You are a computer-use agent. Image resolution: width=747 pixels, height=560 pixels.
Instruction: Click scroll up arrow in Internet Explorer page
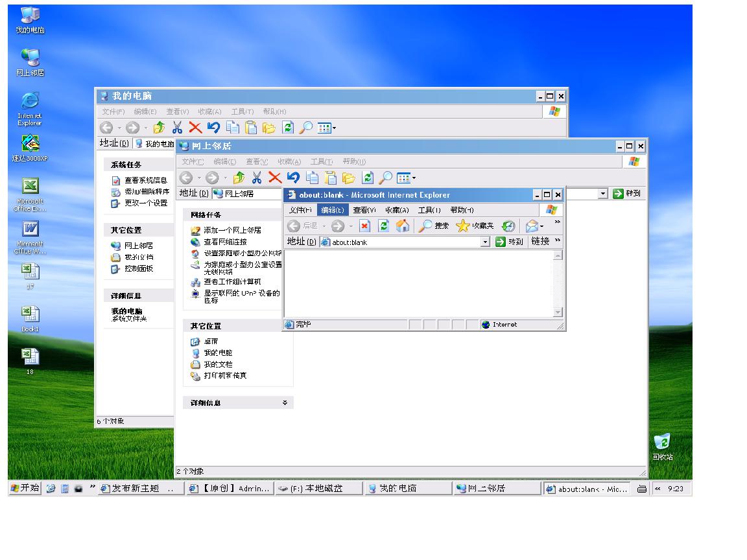tap(558, 256)
